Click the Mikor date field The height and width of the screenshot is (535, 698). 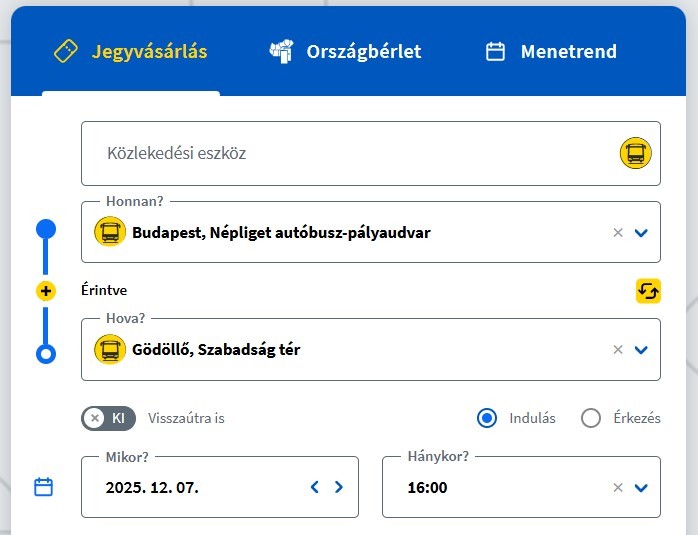(200, 487)
